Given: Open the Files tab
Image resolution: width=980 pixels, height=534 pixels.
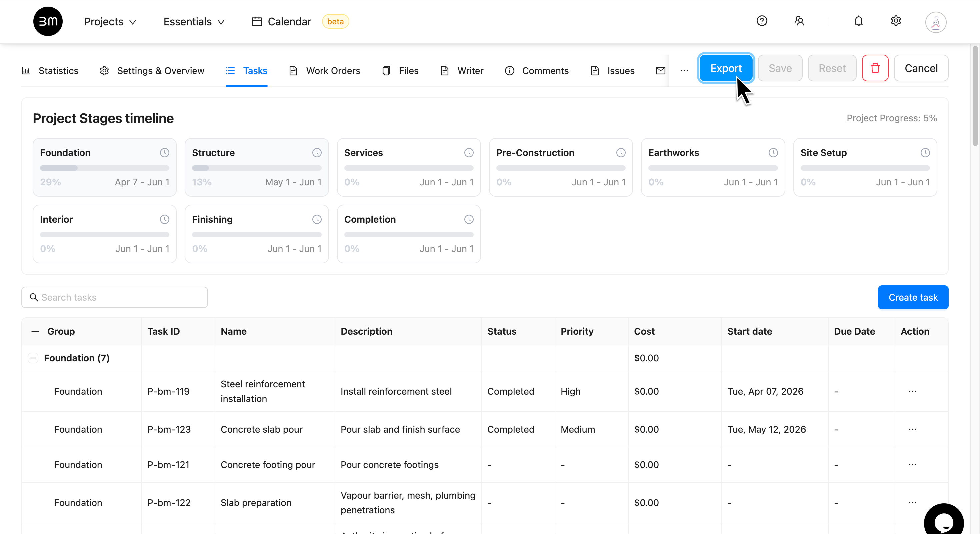Looking at the screenshot, I should click(x=400, y=71).
